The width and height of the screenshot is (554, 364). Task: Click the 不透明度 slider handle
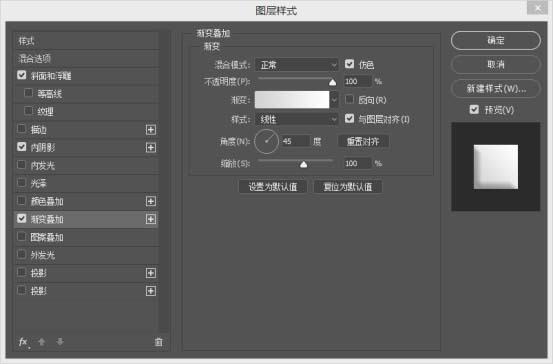[332, 82]
